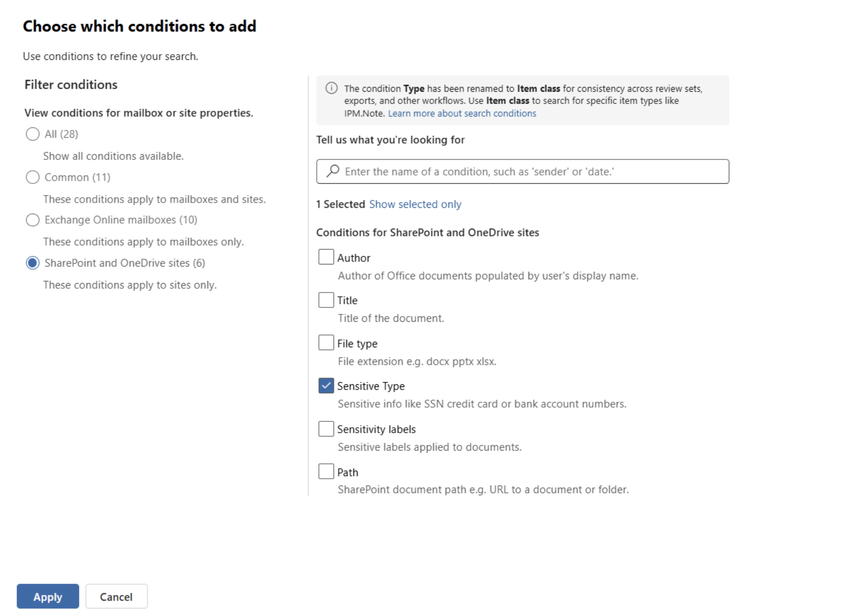Image resolution: width=845 pixels, height=616 pixels.
Task: Select the Common (11) radio option
Action: click(33, 177)
